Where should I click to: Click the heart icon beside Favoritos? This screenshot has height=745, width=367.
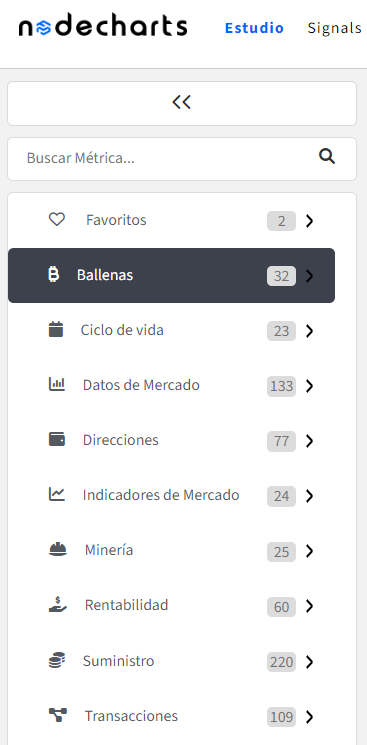[x=57, y=220]
